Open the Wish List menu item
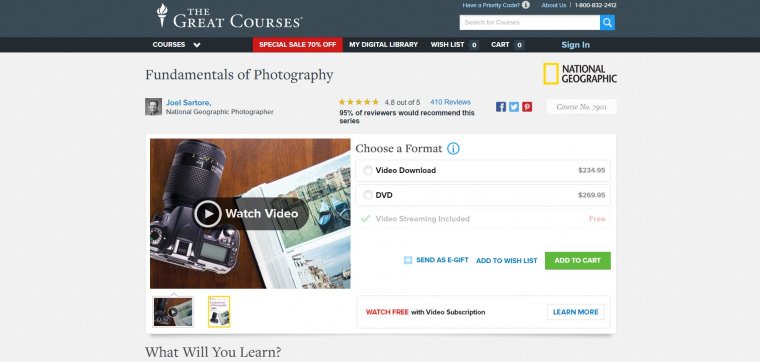This screenshot has width=760, height=362. coord(454,45)
